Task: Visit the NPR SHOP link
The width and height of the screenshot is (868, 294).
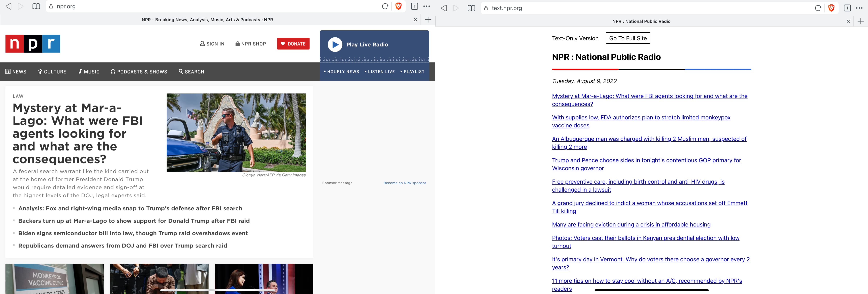Action: pyautogui.click(x=251, y=44)
